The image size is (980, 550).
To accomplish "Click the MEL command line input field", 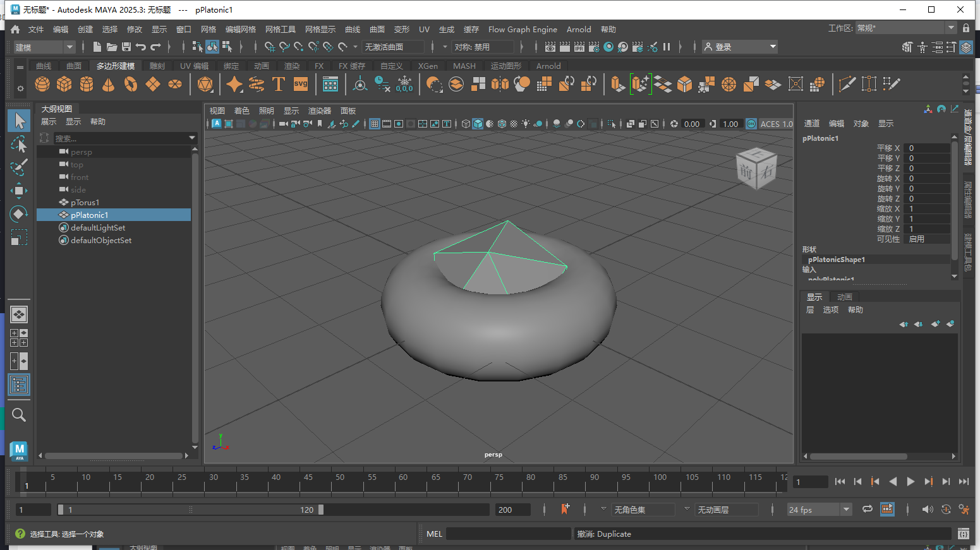I will [509, 534].
